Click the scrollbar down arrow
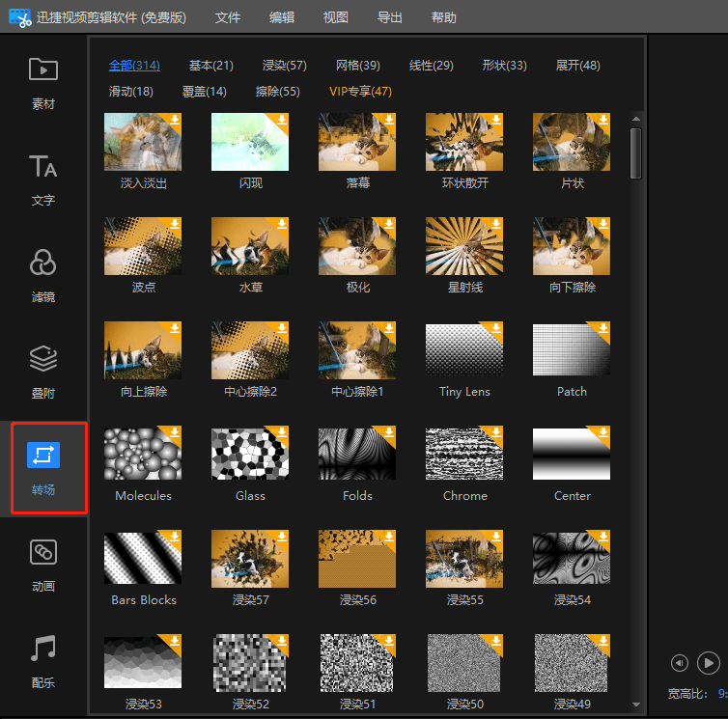 click(636, 705)
